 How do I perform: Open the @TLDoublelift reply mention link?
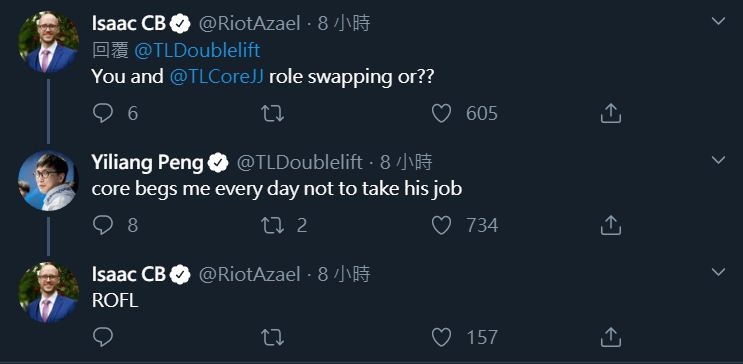197,50
